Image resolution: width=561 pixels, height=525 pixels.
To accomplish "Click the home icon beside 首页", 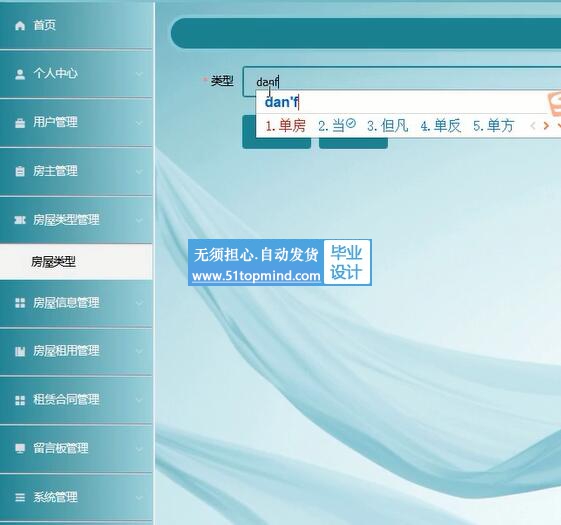I will coord(20,26).
